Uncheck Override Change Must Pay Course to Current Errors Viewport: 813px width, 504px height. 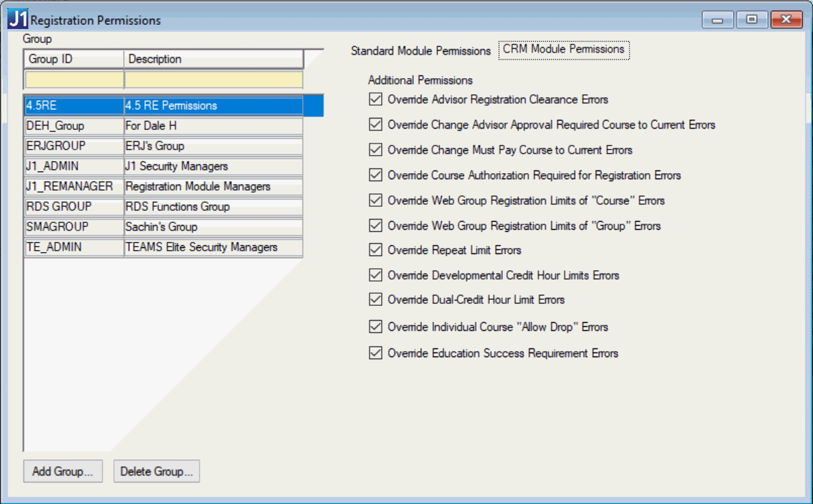[375, 150]
